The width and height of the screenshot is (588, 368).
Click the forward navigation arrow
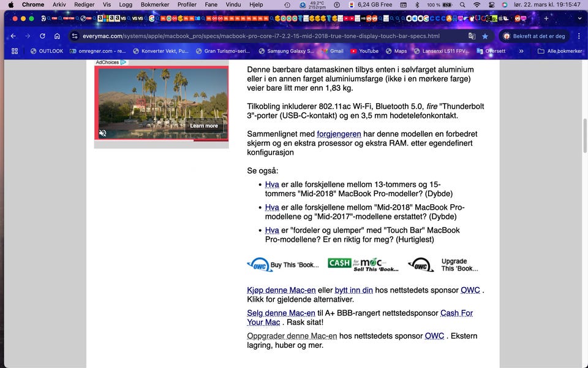coord(28,36)
